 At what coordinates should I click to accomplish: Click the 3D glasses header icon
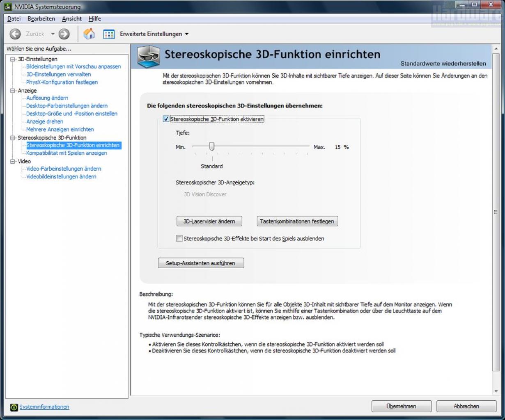(x=149, y=57)
